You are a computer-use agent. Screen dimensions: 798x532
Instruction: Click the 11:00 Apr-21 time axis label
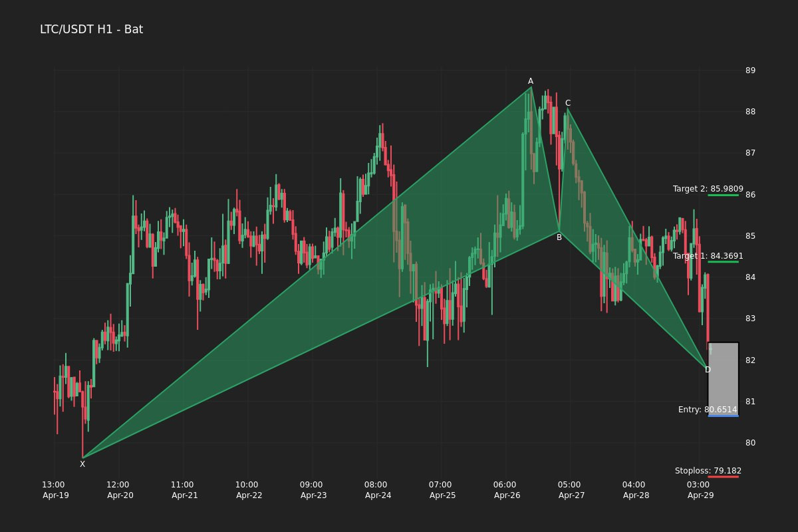184,490
